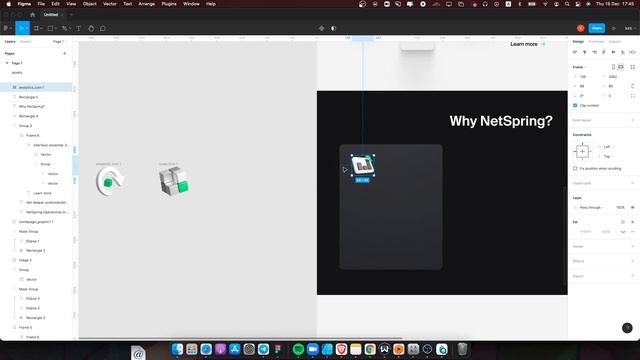Screen dimensions: 640x360
Task: Click align horizontal centers icon
Action: click(584, 52)
